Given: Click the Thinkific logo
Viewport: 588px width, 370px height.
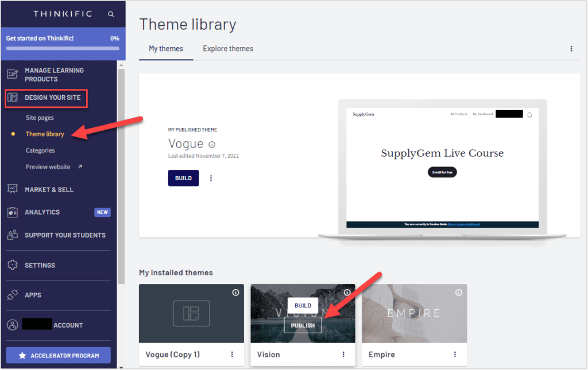Looking at the screenshot, I should coord(63,14).
